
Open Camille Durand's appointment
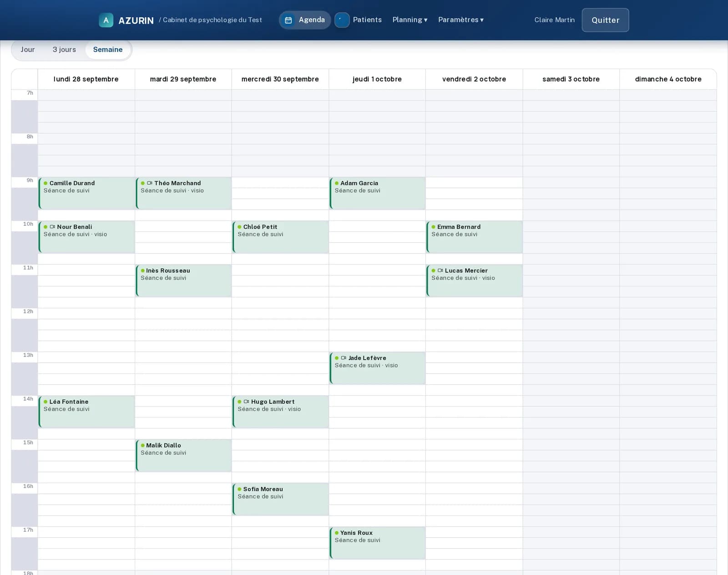click(86, 193)
